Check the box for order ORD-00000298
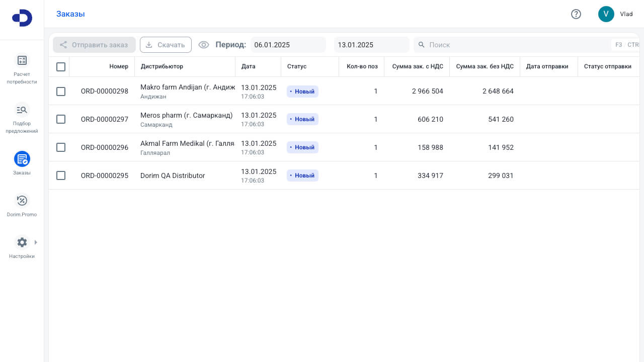 pos(61,91)
